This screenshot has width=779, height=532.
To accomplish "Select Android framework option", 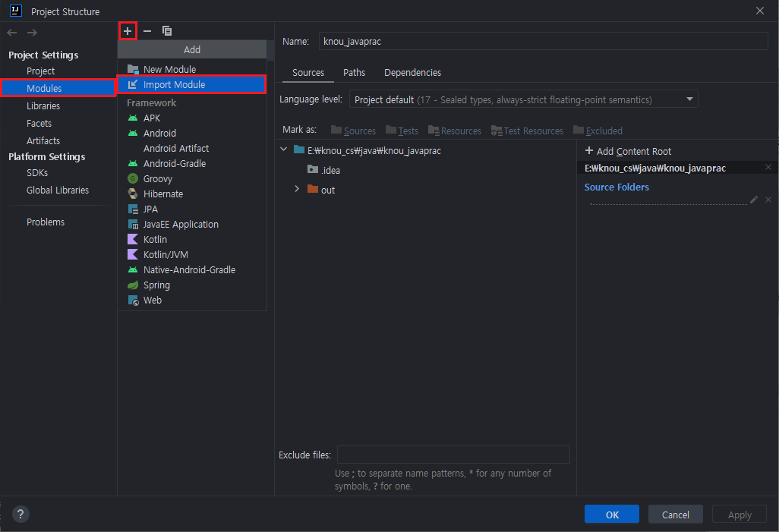I will [192, 133].
